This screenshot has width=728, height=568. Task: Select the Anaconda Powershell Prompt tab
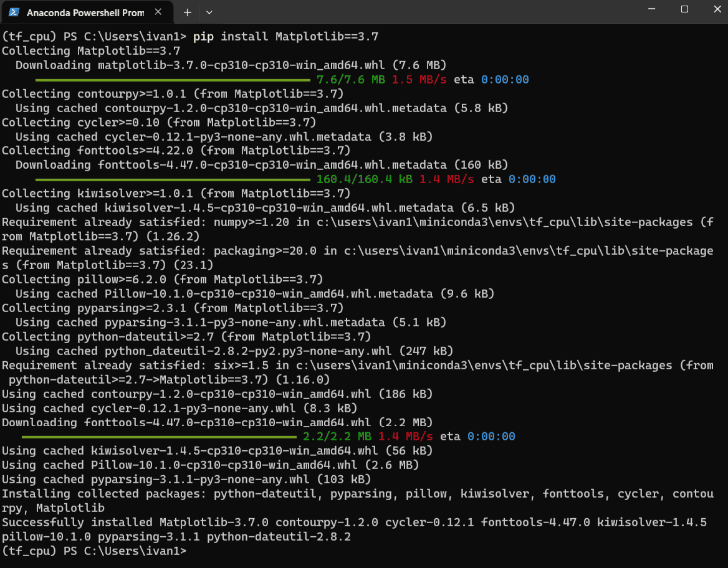pos(87,12)
